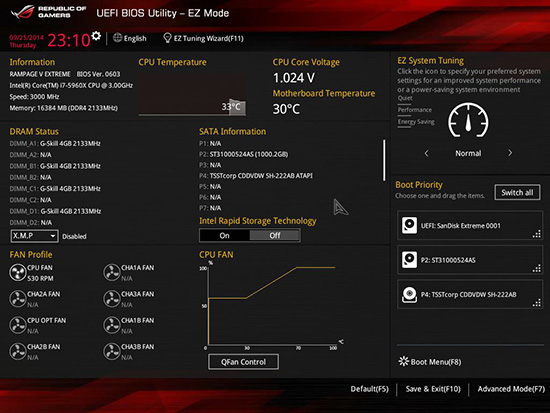Viewport: 550px width, 413px height.
Task: Load Default(F5) settings
Action: pos(370,389)
